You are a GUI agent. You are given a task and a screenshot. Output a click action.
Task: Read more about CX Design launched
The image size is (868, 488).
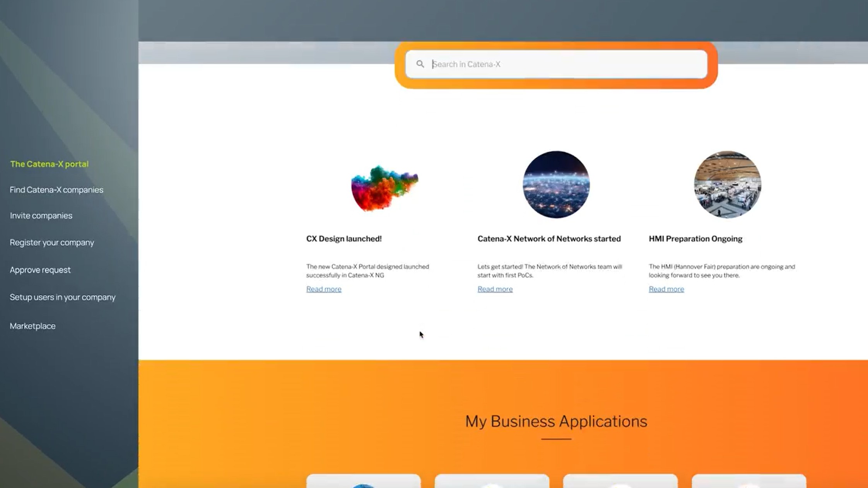click(x=324, y=289)
